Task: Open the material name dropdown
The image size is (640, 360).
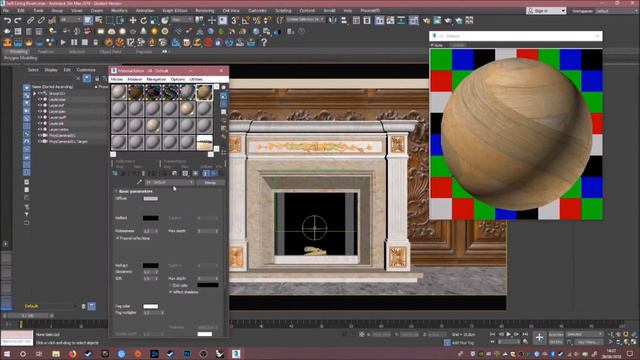Action: [x=169, y=182]
